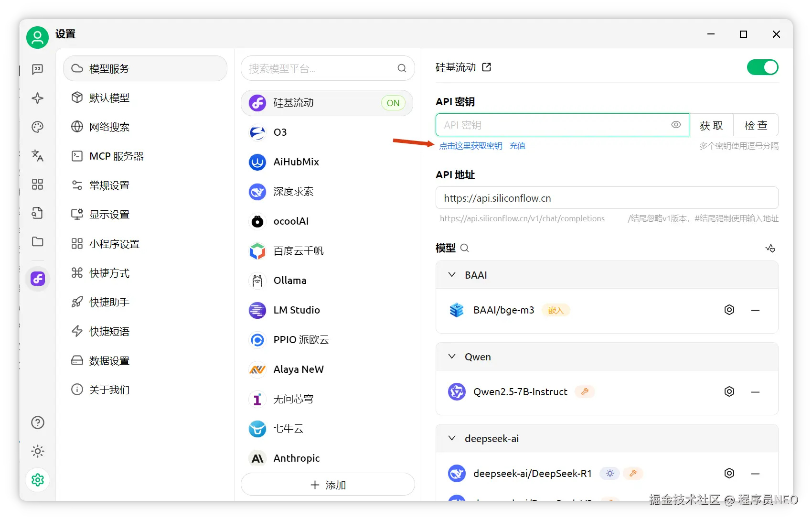Select the PPIO 派欧云 provider
This screenshot has height=520, width=812.
click(x=327, y=340)
